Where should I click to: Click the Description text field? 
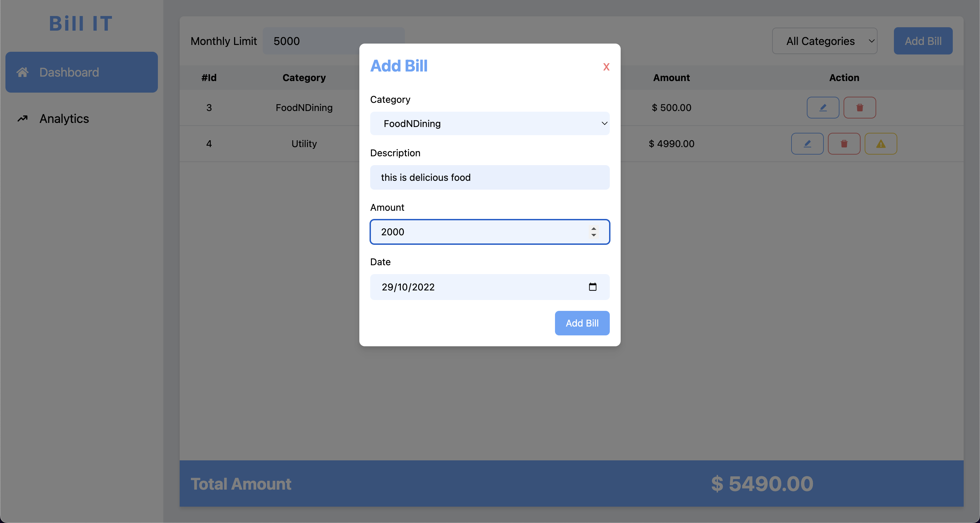coord(490,177)
